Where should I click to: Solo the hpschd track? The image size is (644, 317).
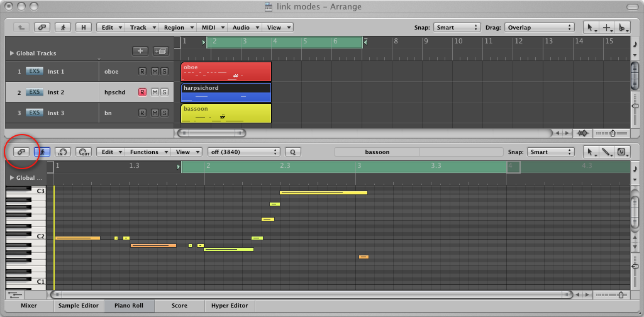164,92
